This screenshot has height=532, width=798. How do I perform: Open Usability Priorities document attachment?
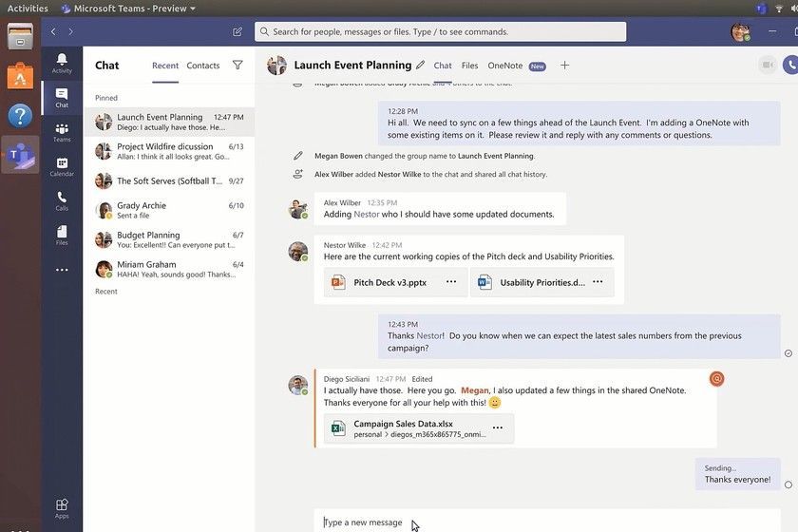(x=542, y=282)
